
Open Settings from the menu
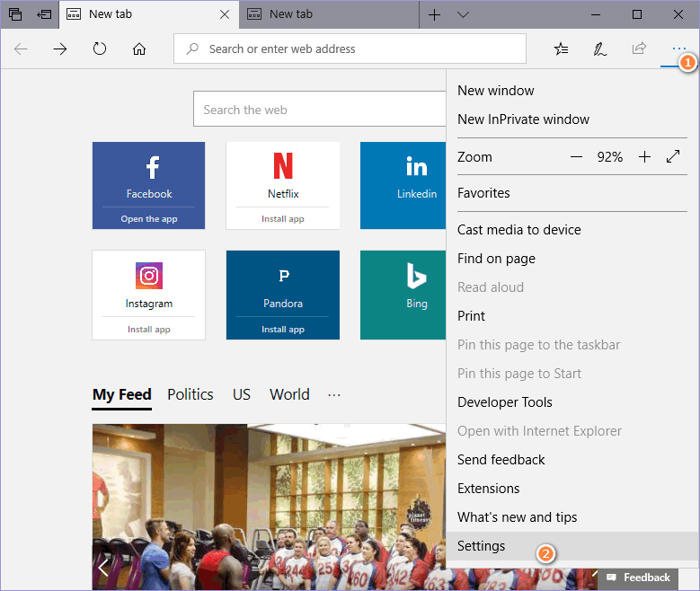(572, 546)
